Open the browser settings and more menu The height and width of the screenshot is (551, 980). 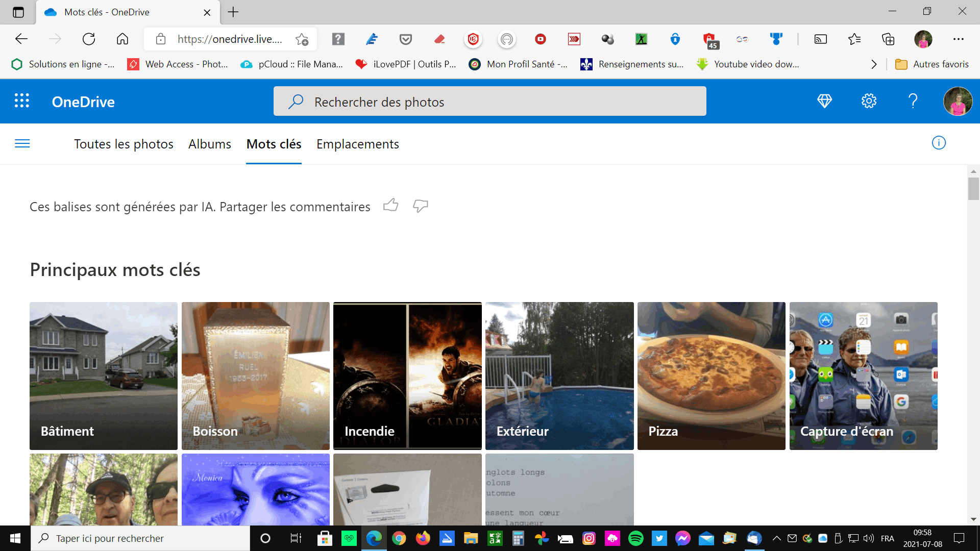(958, 39)
